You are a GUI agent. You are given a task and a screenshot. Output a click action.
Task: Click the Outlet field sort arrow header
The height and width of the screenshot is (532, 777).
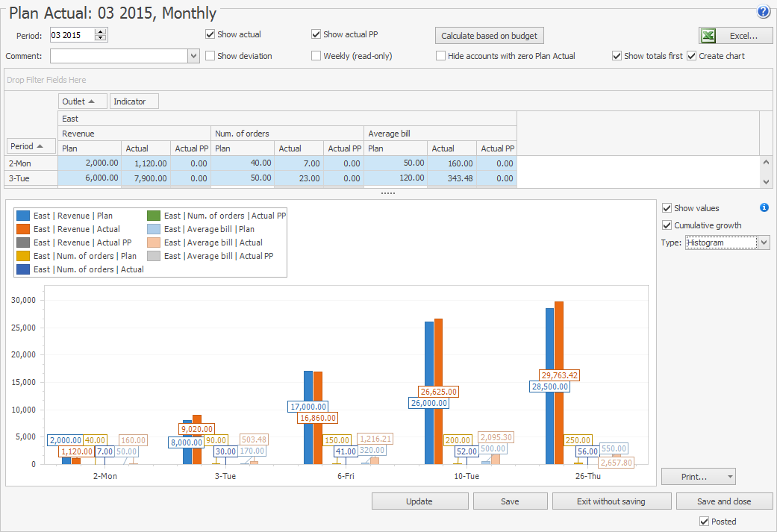click(x=82, y=101)
